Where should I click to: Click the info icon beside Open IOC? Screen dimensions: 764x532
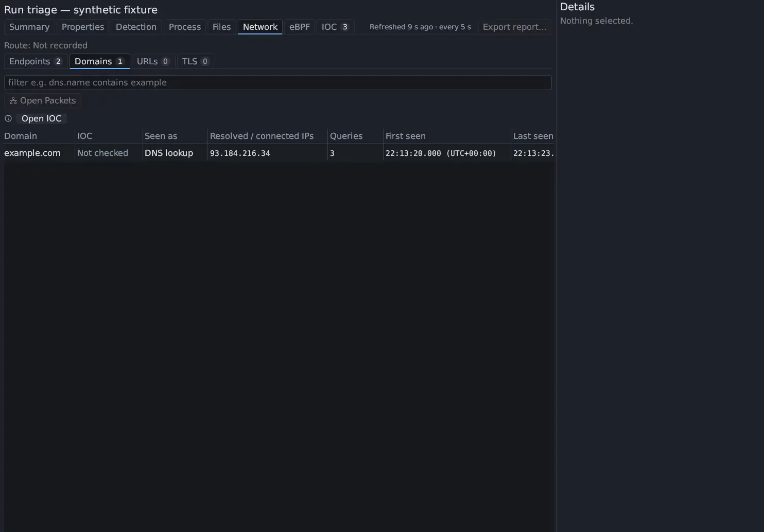click(x=8, y=118)
